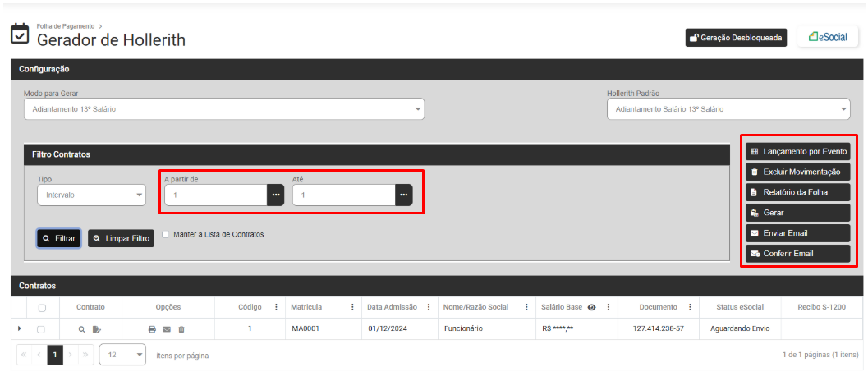Open the 'Modo para Gerar' dropdown
Viewport: 868px width, 372px height.
click(x=223, y=109)
